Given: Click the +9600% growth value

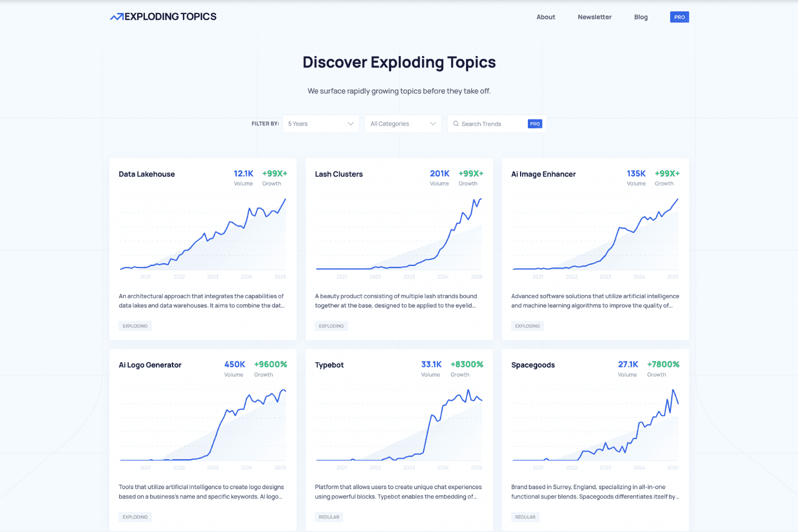Looking at the screenshot, I should click(270, 364).
